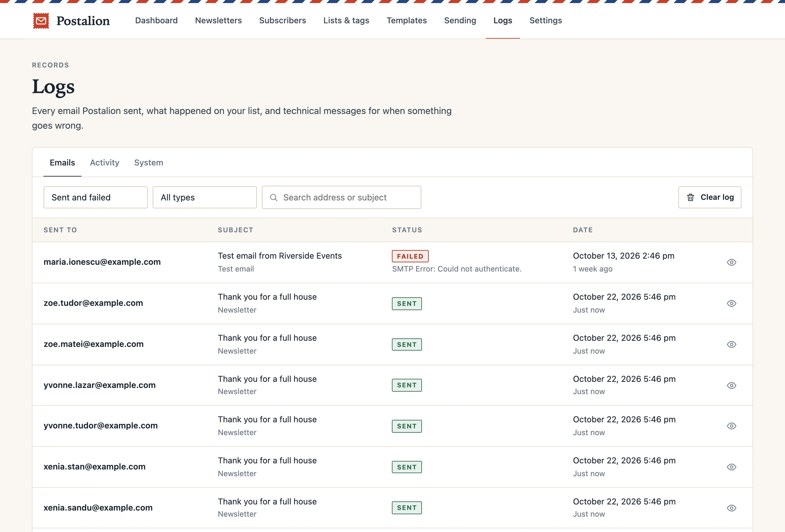Select the Emails tab
Image resolution: width=785 pixels, height=532 pixels.
(63, 163)
